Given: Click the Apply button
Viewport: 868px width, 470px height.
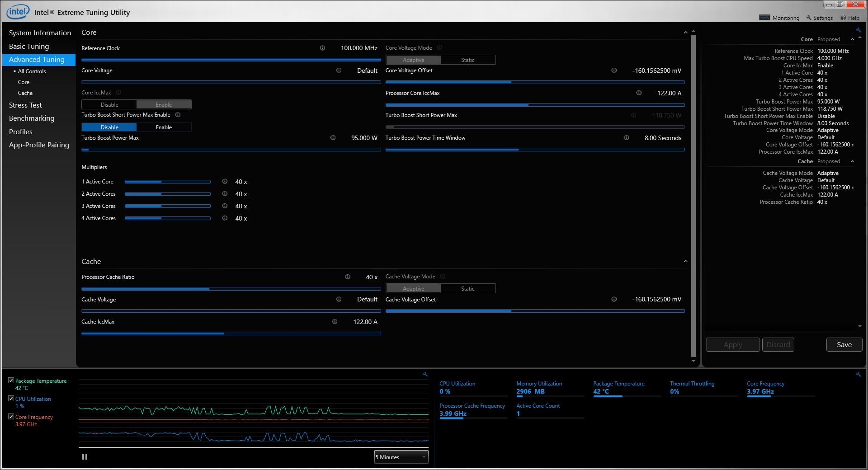Looking at the screenshot, I should click(x=732, y=344).
